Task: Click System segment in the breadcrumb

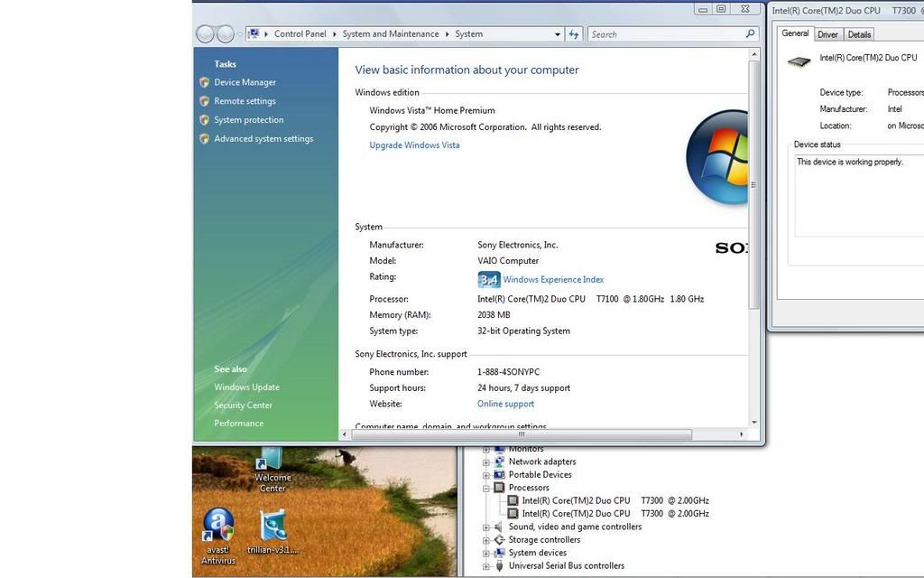Action: point(468,34)
